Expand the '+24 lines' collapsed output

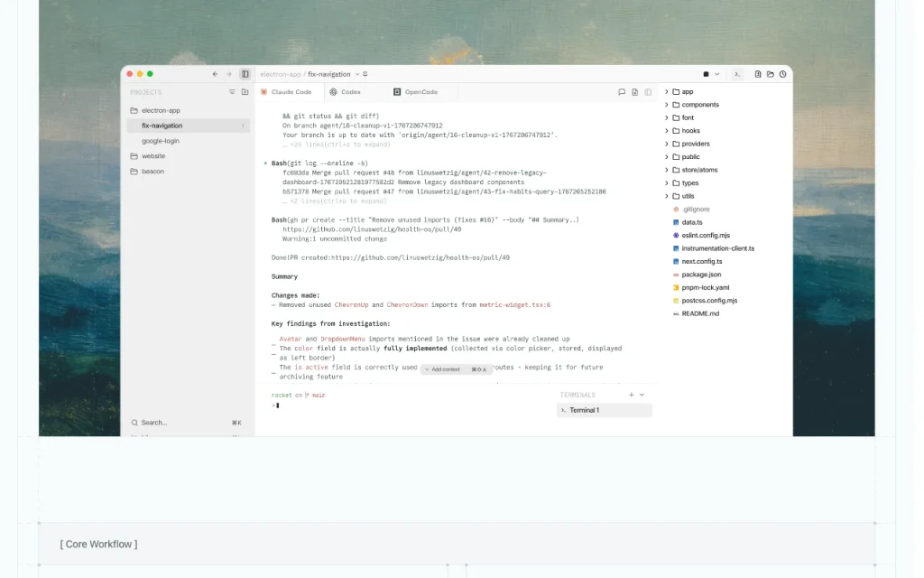pos(337,144)
